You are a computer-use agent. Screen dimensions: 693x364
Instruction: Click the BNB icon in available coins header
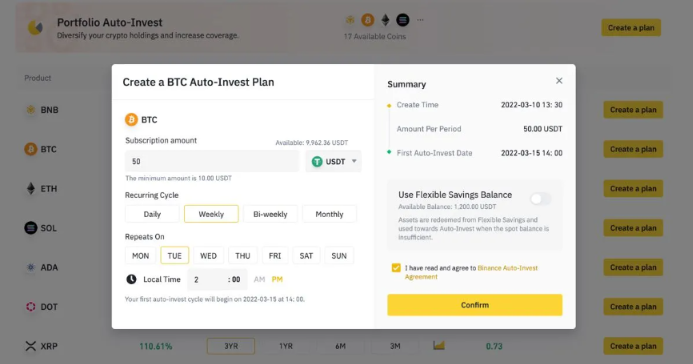350,20
